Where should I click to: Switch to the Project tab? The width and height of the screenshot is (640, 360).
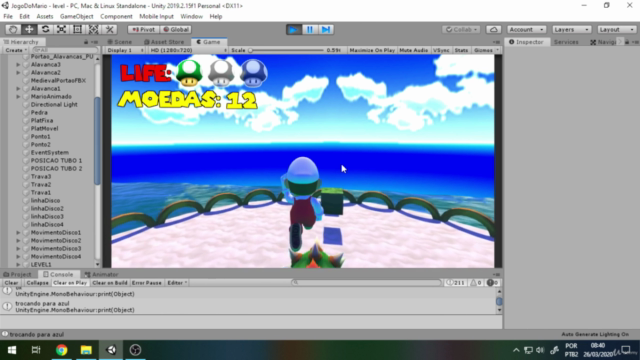click(18, 275)
